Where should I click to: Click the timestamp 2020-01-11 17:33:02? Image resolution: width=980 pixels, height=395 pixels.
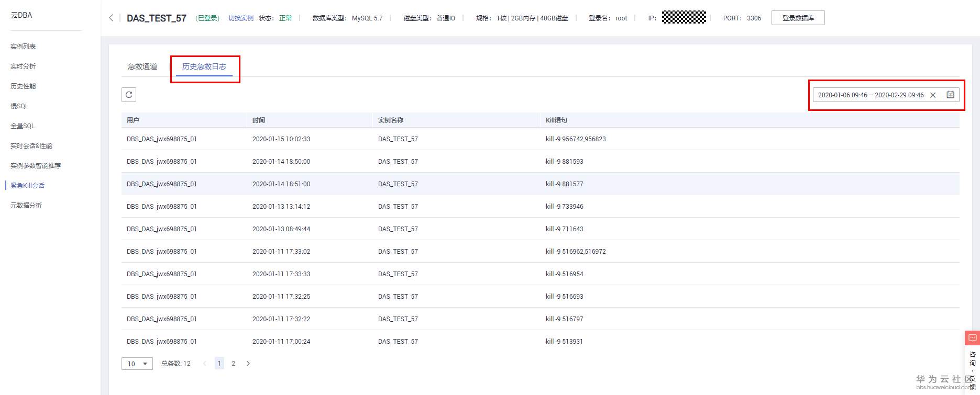click(x=281, y=252)
